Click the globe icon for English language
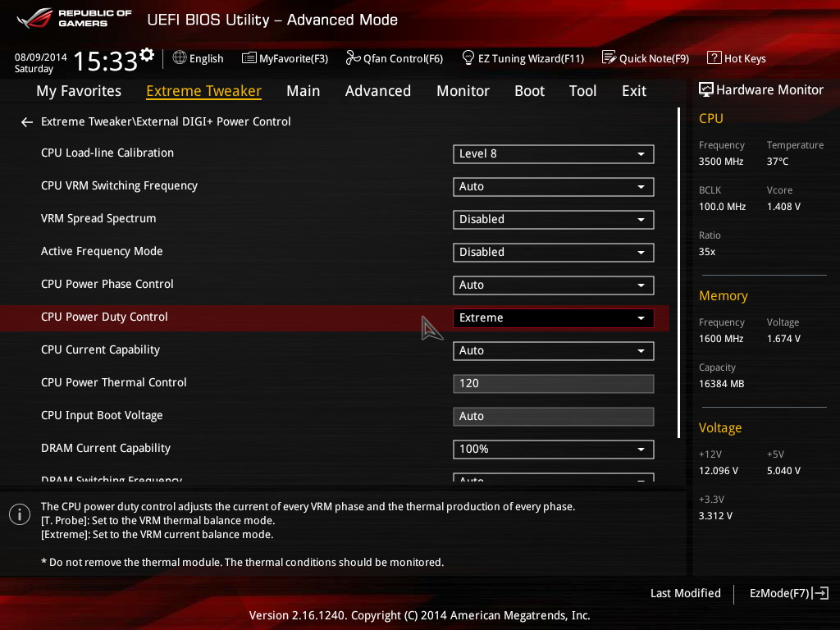This screenshot has height=630, width=840. point(180,58)
